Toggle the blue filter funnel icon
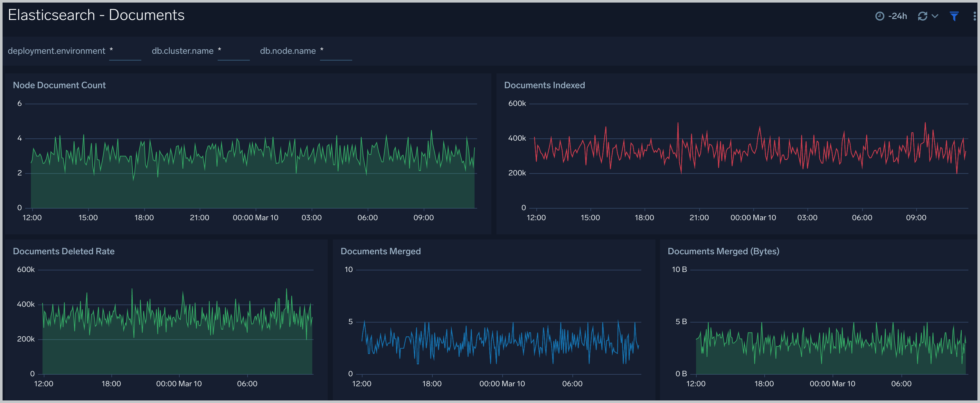The height and width of the screenshot is (403, 980). coord(954,16)
